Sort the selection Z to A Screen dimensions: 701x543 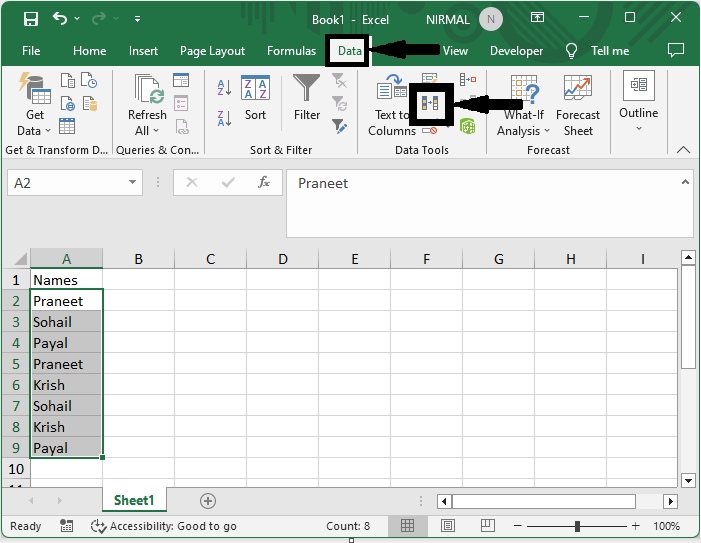(224, 118)
